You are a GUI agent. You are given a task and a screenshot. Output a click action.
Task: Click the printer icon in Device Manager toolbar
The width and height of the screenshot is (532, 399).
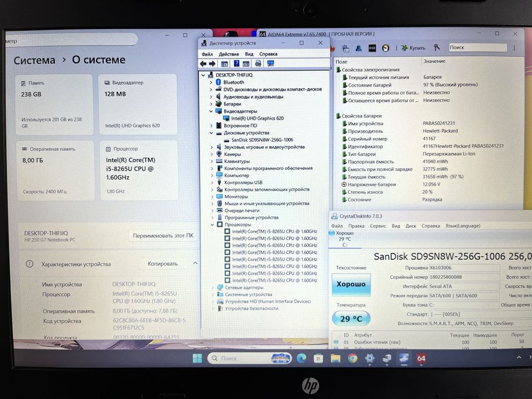258,63
